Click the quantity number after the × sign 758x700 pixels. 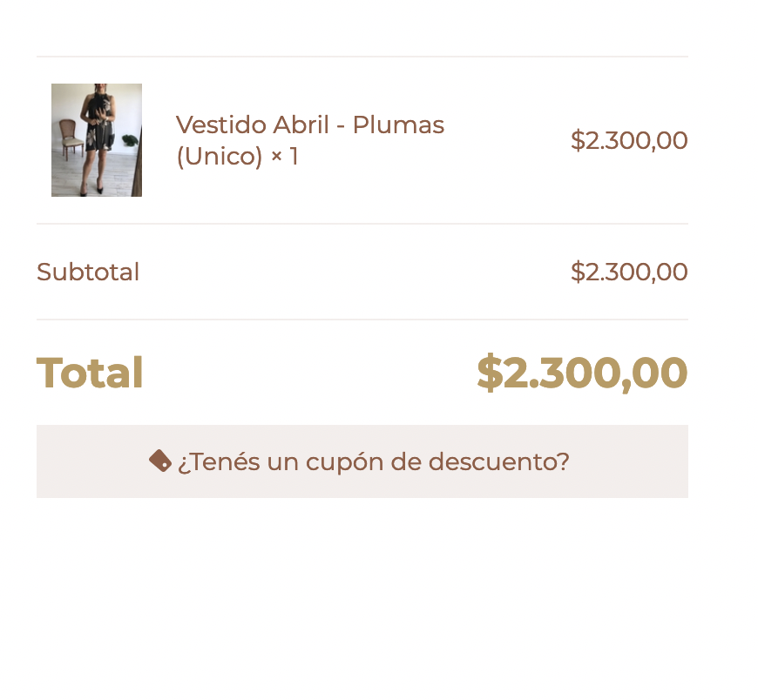coord(294,156)
